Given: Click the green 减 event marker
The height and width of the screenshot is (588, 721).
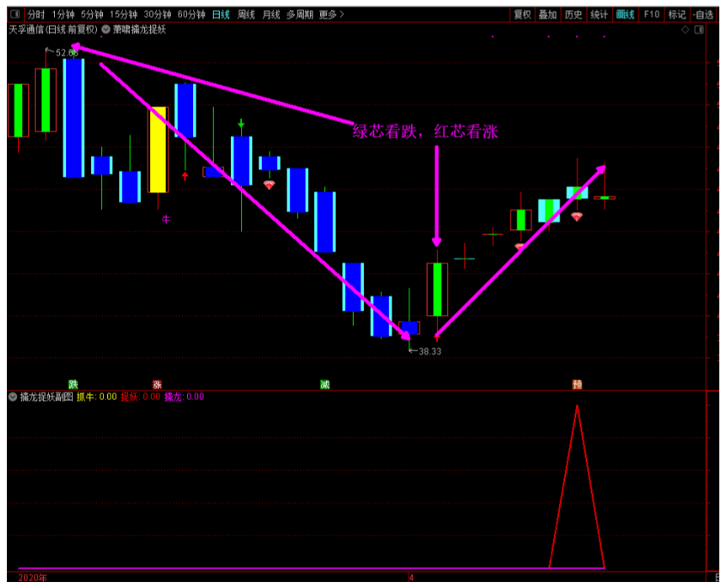Looking at the screenshot, I should click(x=324, y=384).
